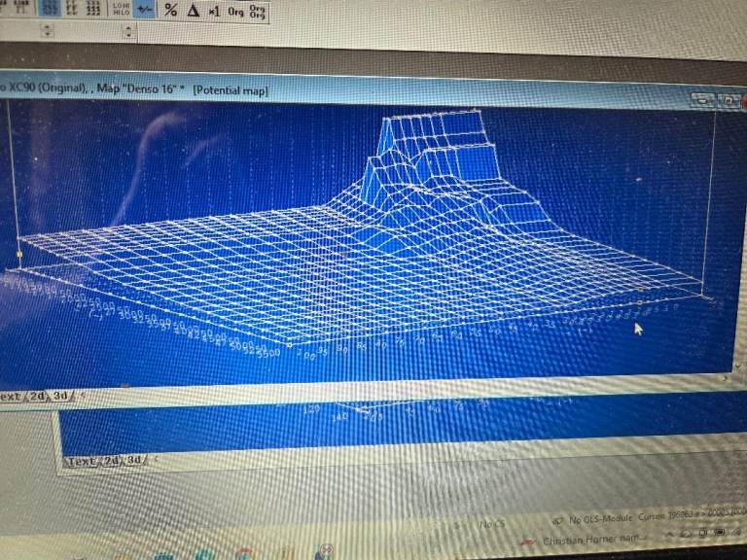Click the second toolbar spinner arrows

(x=128, y=31)
